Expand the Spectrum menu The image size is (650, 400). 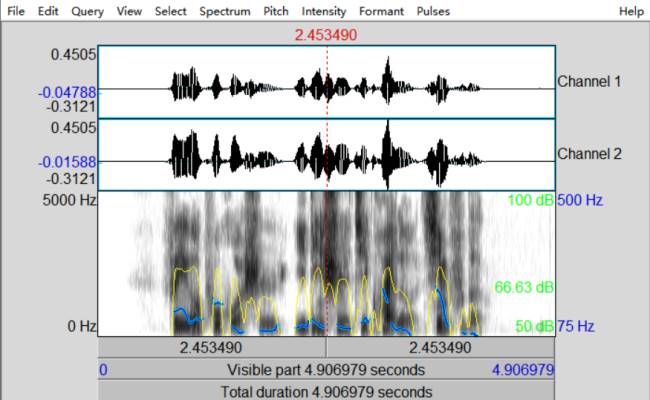click(x=224, y=11)
